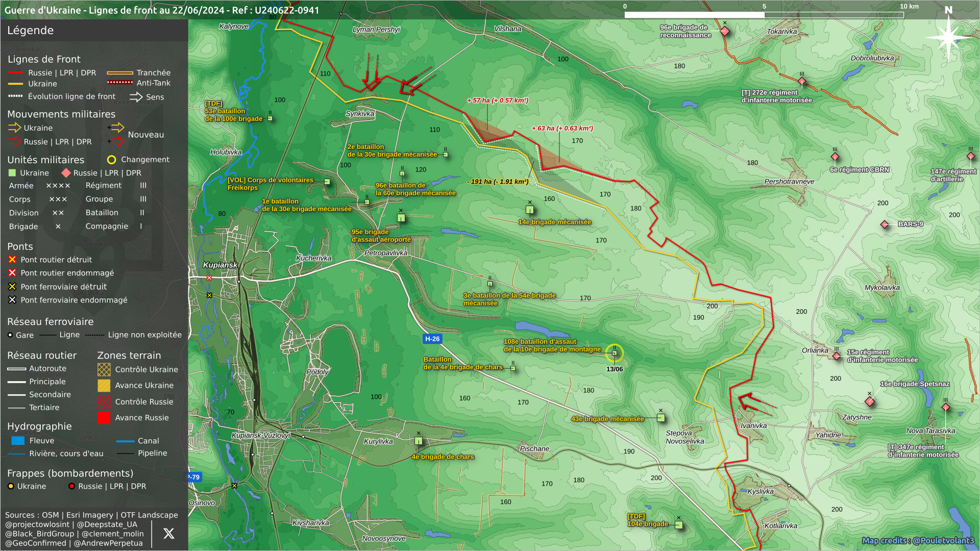Click the 14e brigade mécanisée unit marker
Screen dimensions: 980x551
(530, 210)
